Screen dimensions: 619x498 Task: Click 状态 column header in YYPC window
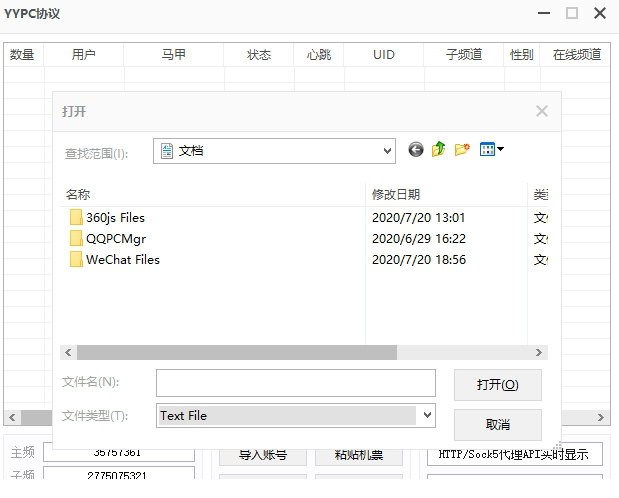pos(259,54)
